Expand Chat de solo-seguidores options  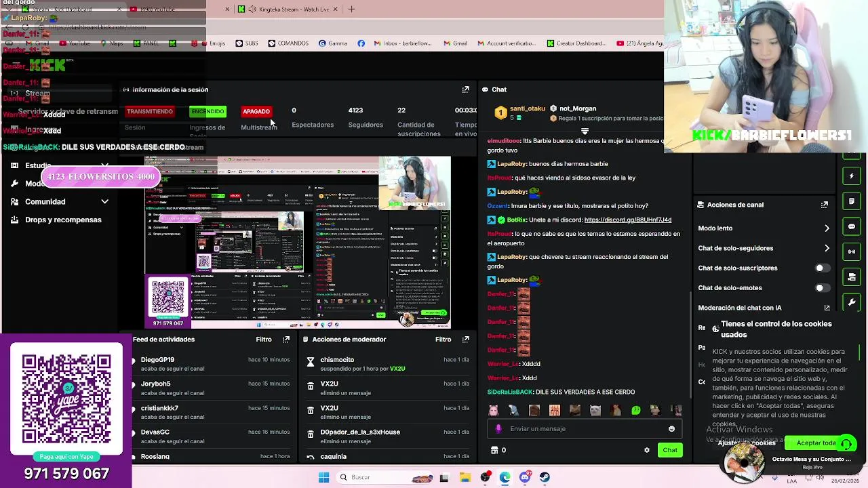coord(827,248)
